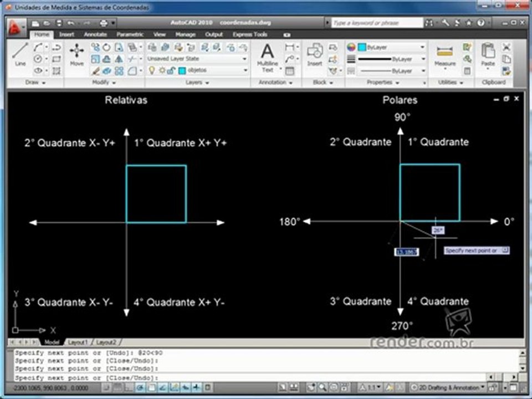Click the Zoom magnifier in status bar
The image size is (532, 399).
[323, 387]
